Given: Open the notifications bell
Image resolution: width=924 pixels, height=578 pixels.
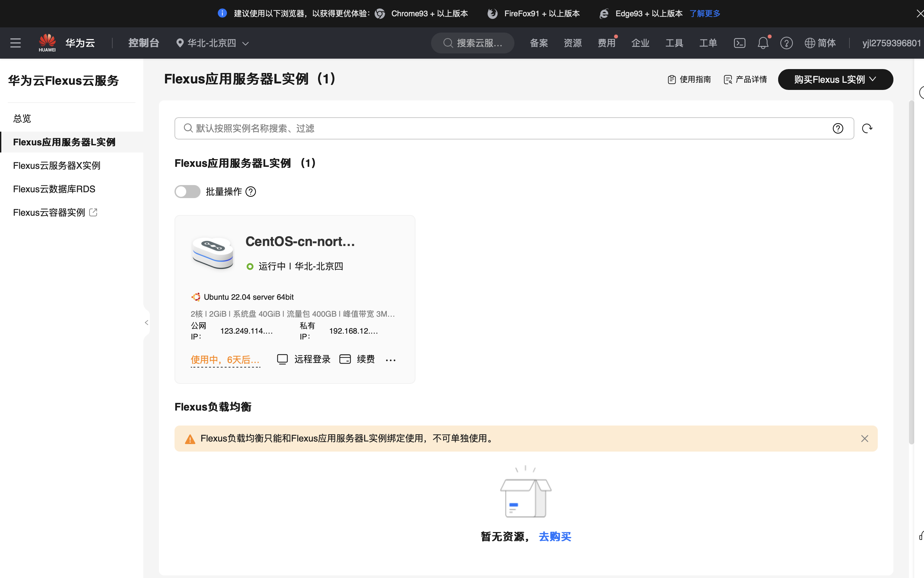Looking at the screenshot, I should (763, 43).
